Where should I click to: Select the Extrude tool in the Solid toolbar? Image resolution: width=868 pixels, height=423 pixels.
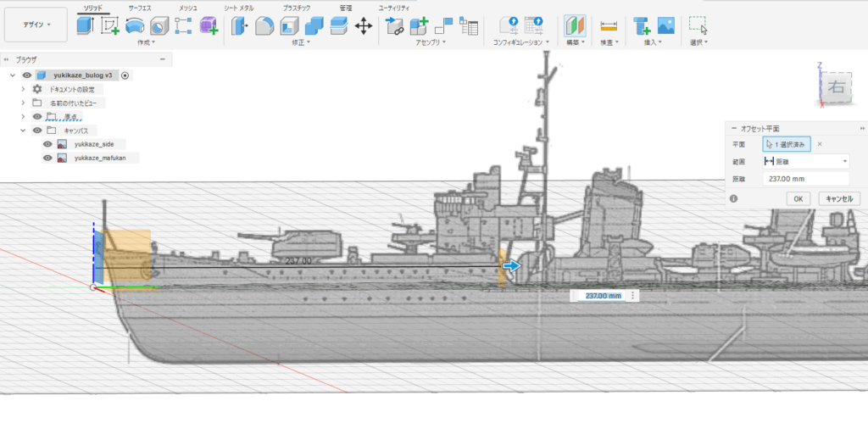pos(85,25)
